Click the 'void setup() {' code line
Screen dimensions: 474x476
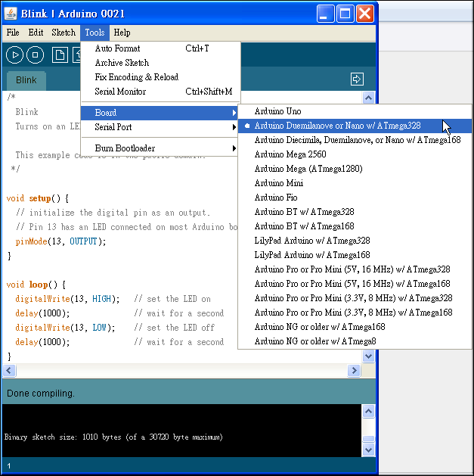(38, 198)
